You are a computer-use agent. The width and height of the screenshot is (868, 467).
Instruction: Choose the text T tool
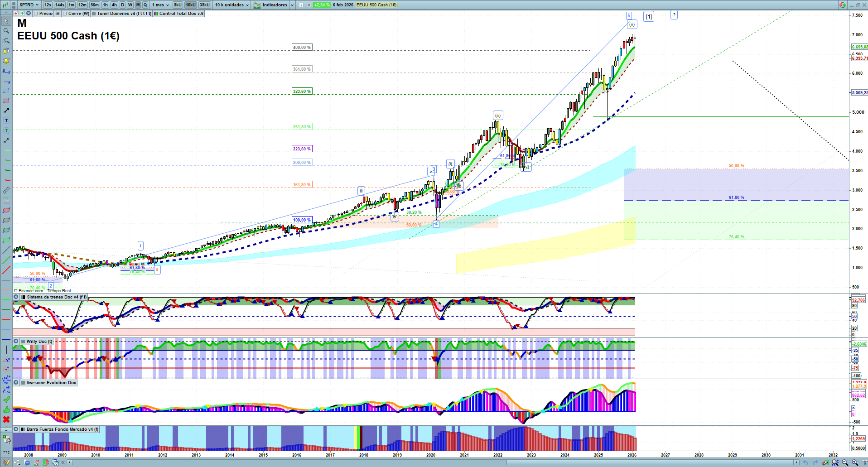pos(6,120)
